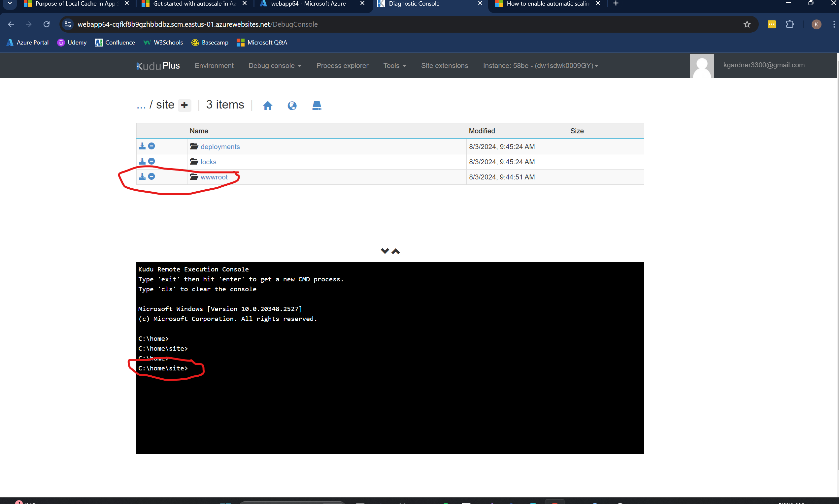Open Site extensions page
The width and height of the screenshot is (839, 504).
[445, 66]
